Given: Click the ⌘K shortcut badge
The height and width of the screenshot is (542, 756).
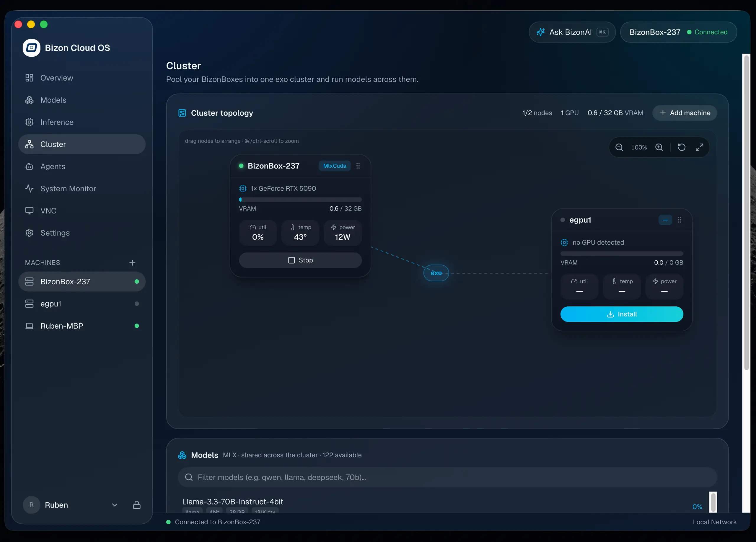Looking at the screenshot, I should click(602, 32).
